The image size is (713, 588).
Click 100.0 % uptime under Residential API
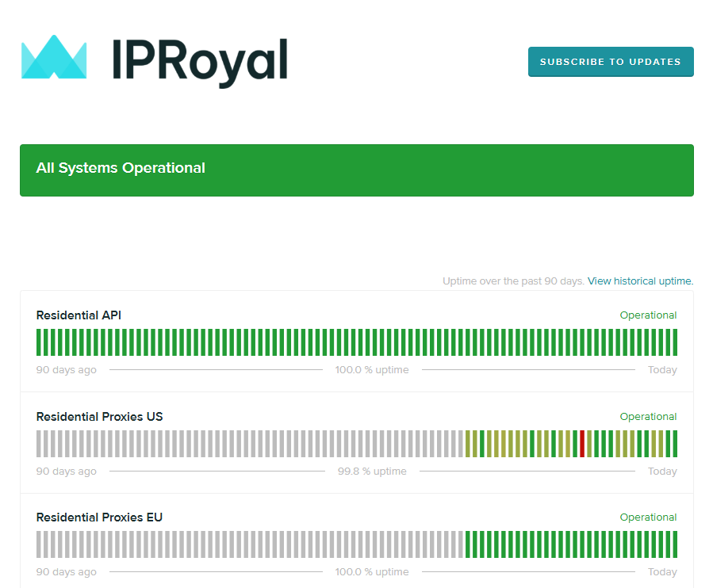pyautogui.click(x=372, y=370)
